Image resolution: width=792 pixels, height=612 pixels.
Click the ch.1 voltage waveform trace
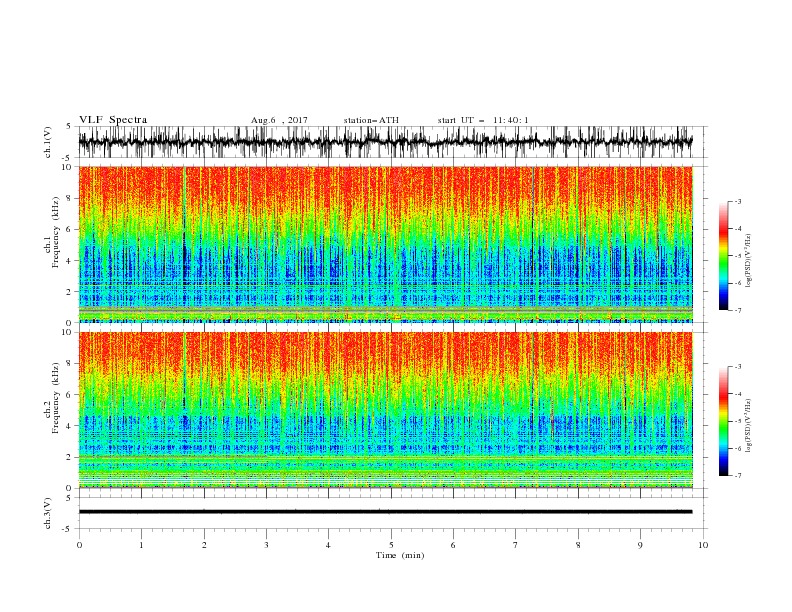pyautogui.click(x=386, y=142)
